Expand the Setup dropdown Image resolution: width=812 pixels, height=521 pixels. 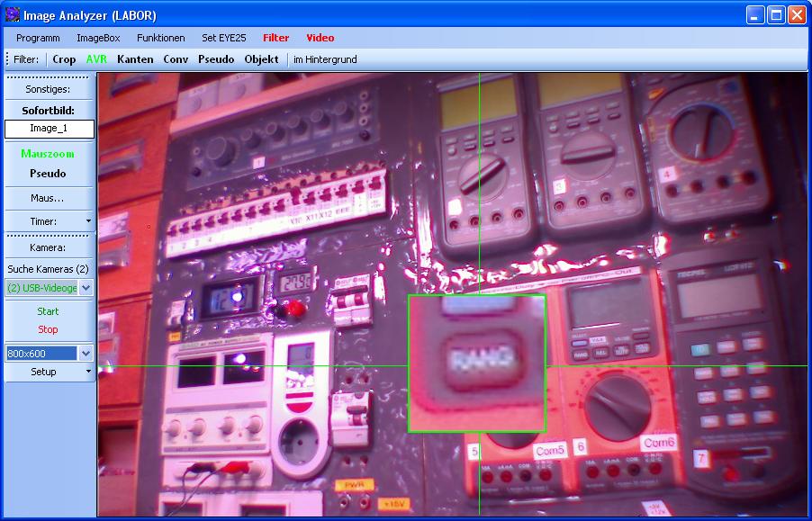[x=87, y=372]
